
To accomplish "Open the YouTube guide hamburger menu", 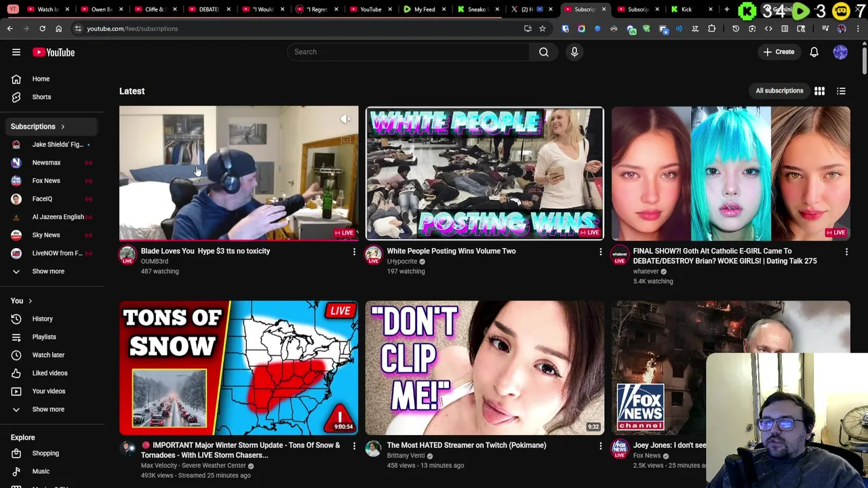I will tap(16, 52).
